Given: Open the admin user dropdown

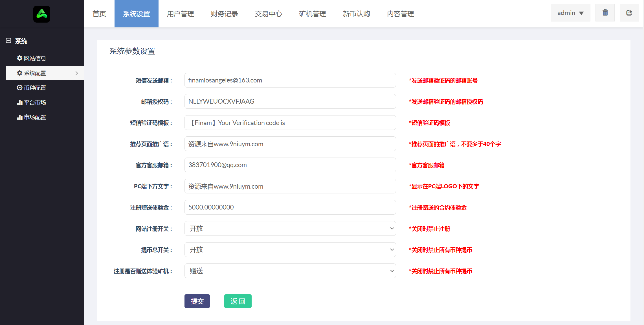Looking at the screenshot, I should coord(570,13).
